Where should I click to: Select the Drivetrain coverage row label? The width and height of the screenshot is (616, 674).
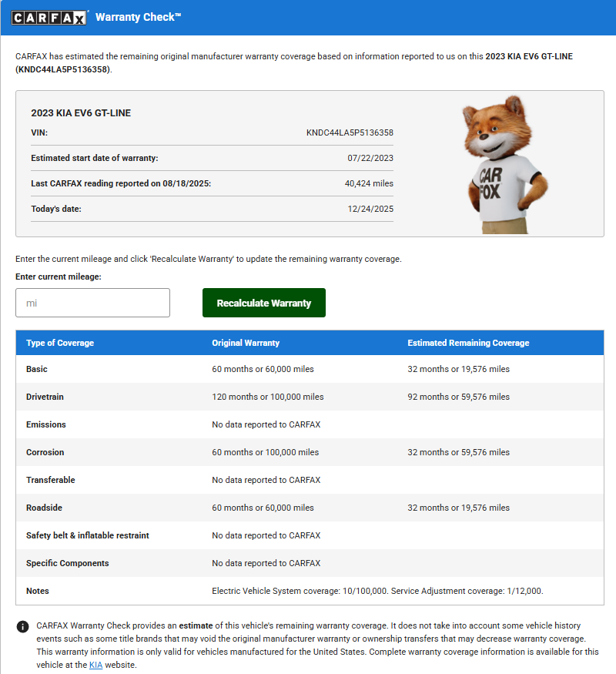click(x=46, y=397)
